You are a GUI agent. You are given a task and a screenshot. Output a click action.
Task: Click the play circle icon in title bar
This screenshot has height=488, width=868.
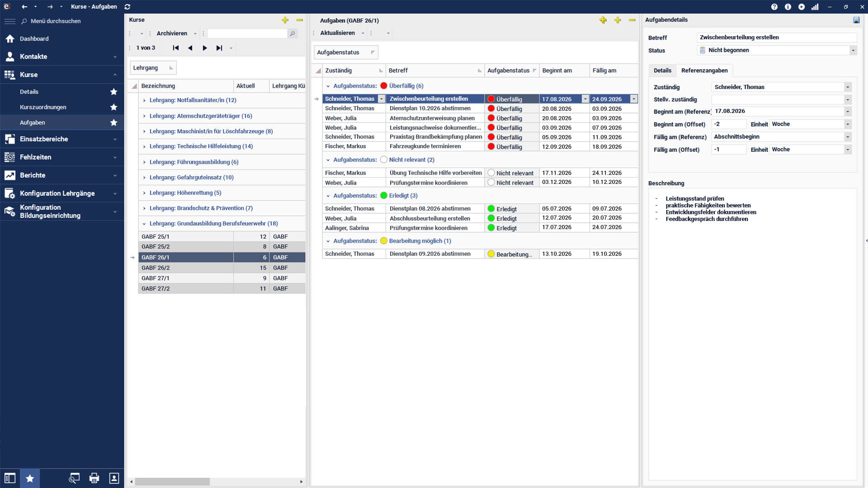pyautogui.click(x=802, y=7)
